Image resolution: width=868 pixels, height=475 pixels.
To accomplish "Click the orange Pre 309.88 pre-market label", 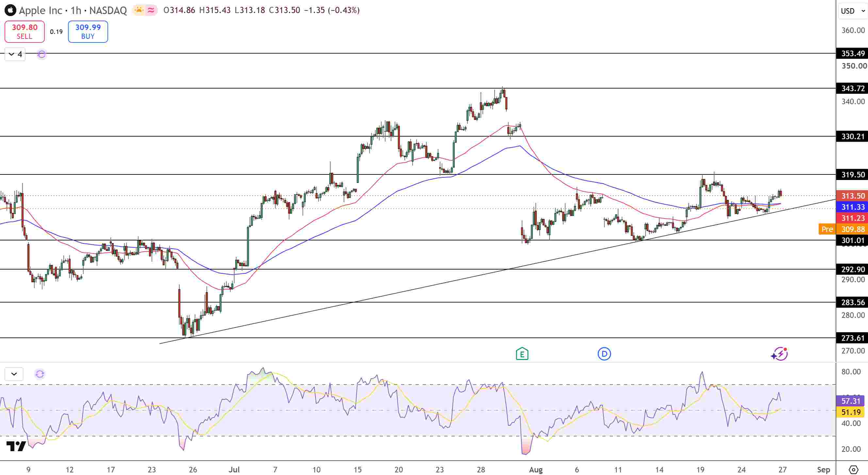I will point(843,229).
